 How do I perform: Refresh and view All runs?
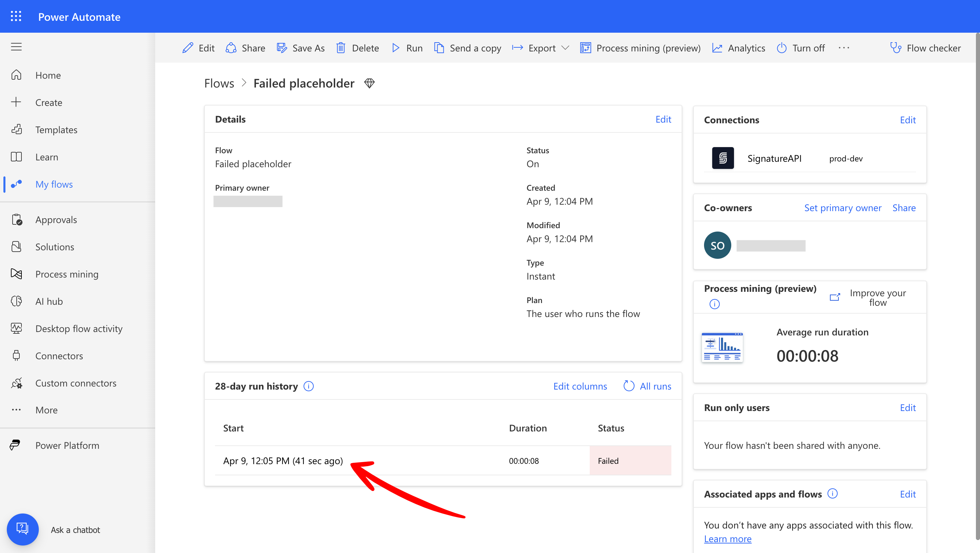647,386
